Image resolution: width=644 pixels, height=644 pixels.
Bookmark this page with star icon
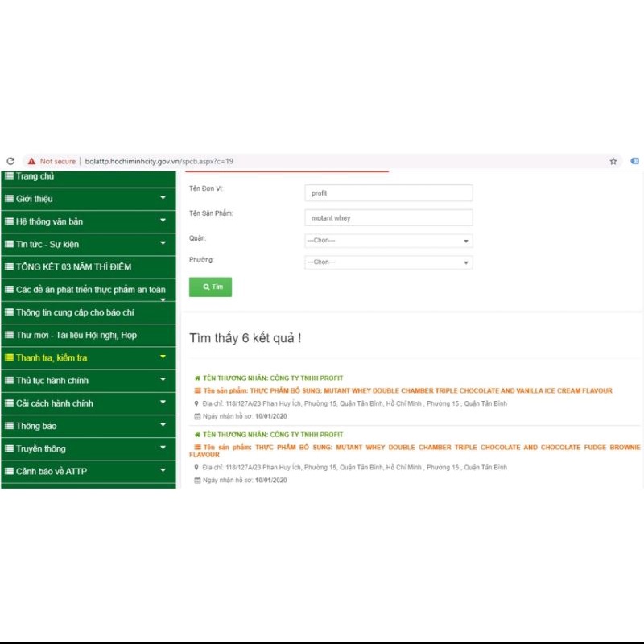(x=613, y=161)
